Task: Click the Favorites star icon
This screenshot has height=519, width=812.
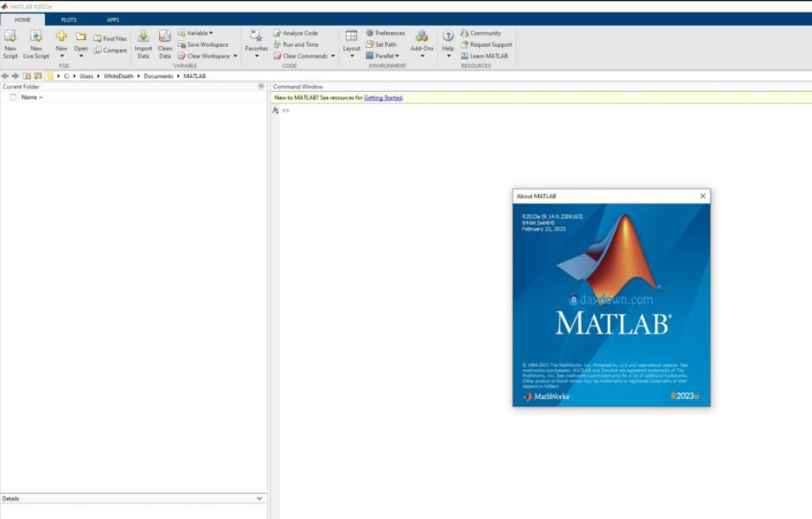Action: (256, 36)
